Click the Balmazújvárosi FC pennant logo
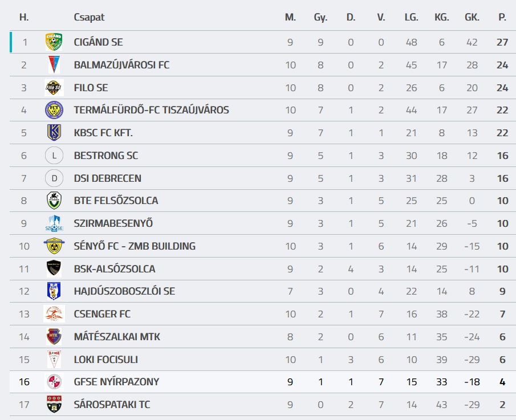Image resolution: width=516 pixels, height=420 pixels. [x=54, y=65]
